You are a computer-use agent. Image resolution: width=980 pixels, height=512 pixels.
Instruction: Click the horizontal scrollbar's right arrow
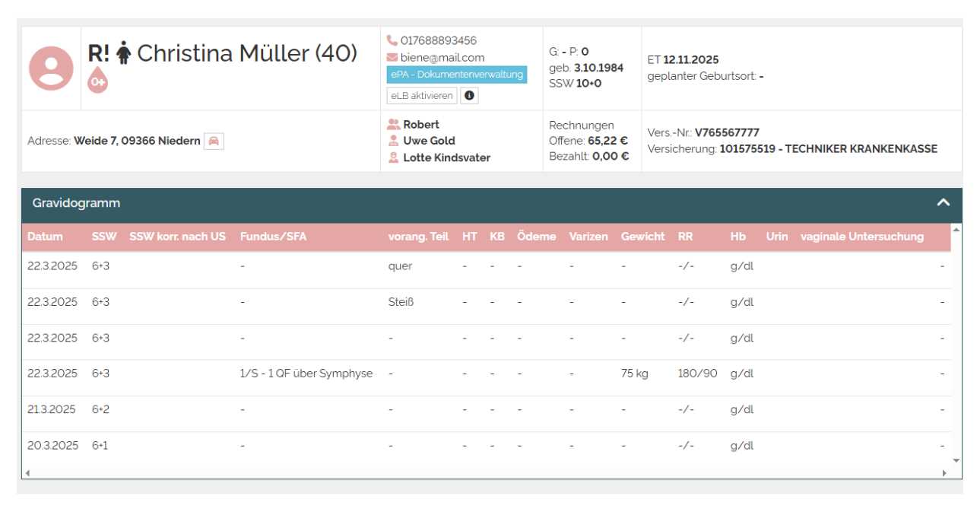pyautogui.click(x=945, y=472)
